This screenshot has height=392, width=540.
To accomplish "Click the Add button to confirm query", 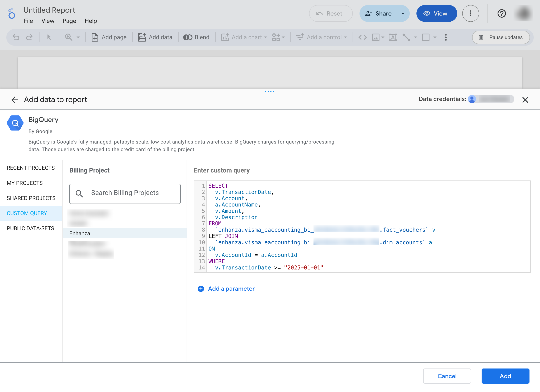I will click(x=506, y=376).
